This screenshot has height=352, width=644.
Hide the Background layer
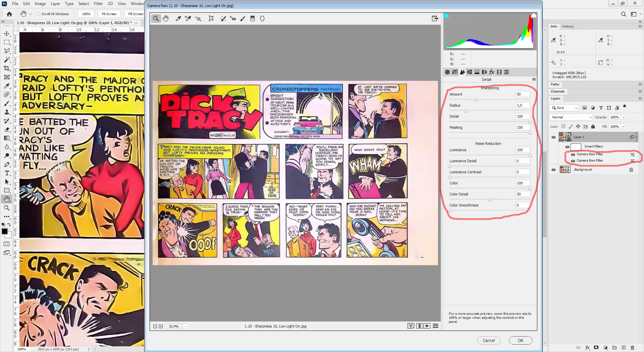pos(553,170)
